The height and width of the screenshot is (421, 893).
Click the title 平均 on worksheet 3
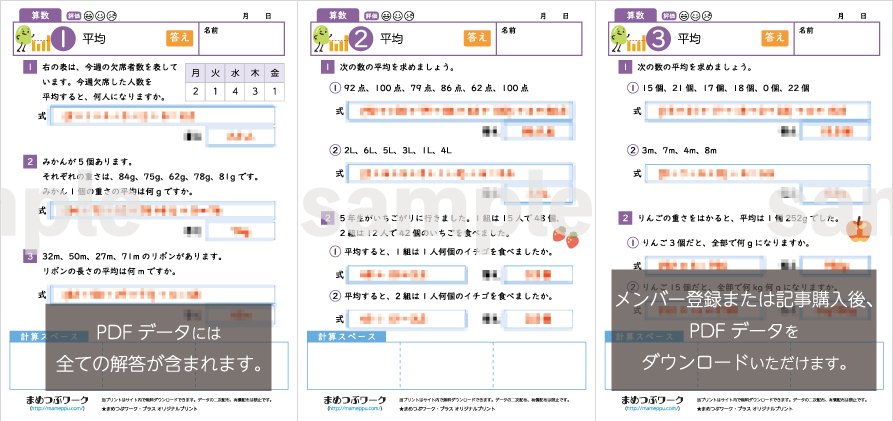[x=689, y=39]
